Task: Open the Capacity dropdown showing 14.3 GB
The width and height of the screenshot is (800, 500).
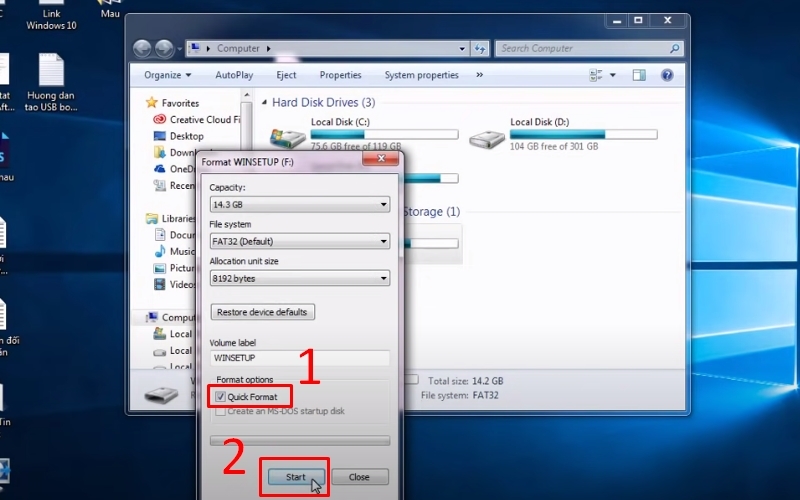Action: [299, 205]
